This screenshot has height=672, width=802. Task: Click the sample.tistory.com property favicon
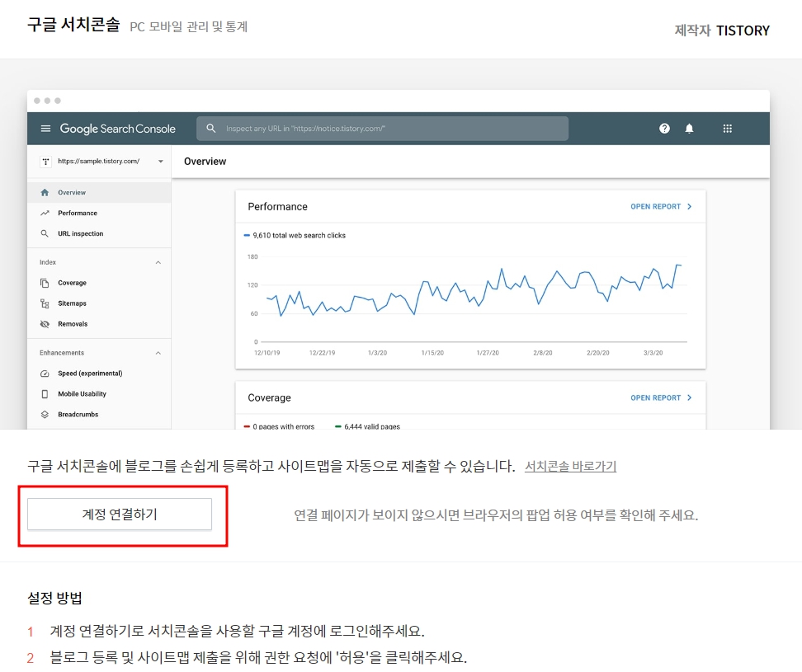(45, 162)
